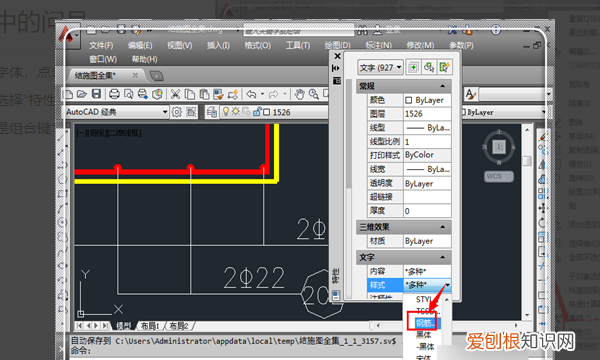
Task: Click the 厚度 value 0 field
Action: 427,211
